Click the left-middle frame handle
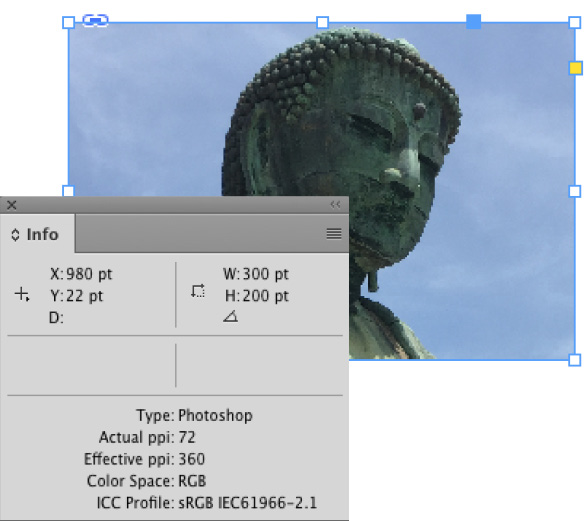 pos(68,191)
